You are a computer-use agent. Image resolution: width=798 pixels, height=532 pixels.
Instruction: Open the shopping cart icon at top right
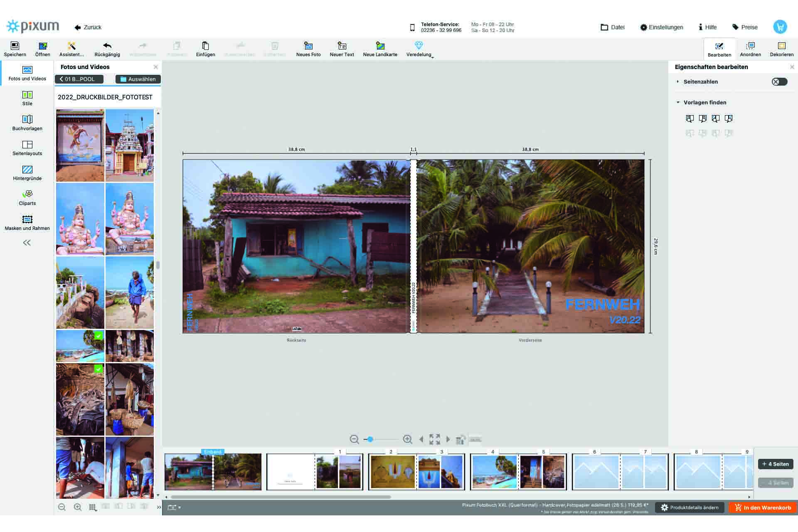click(780, 27)
